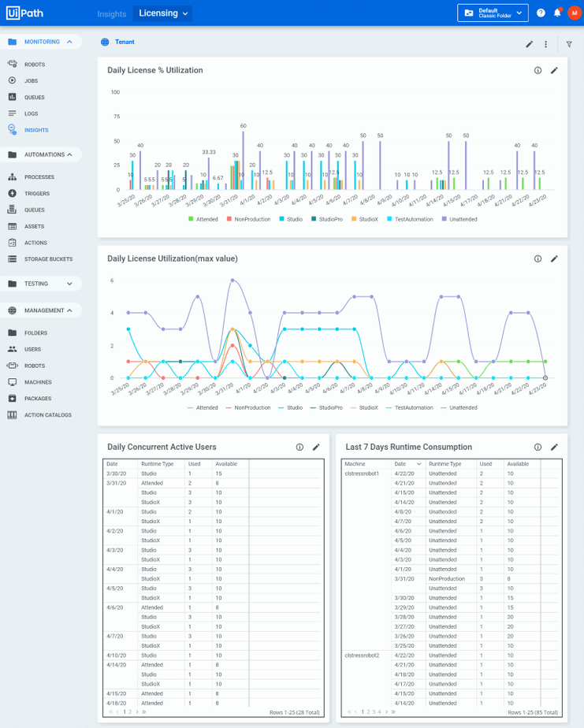Go to last page in Runtime Consumption table
Screen dimensions: 584x728
pos(393,711)
